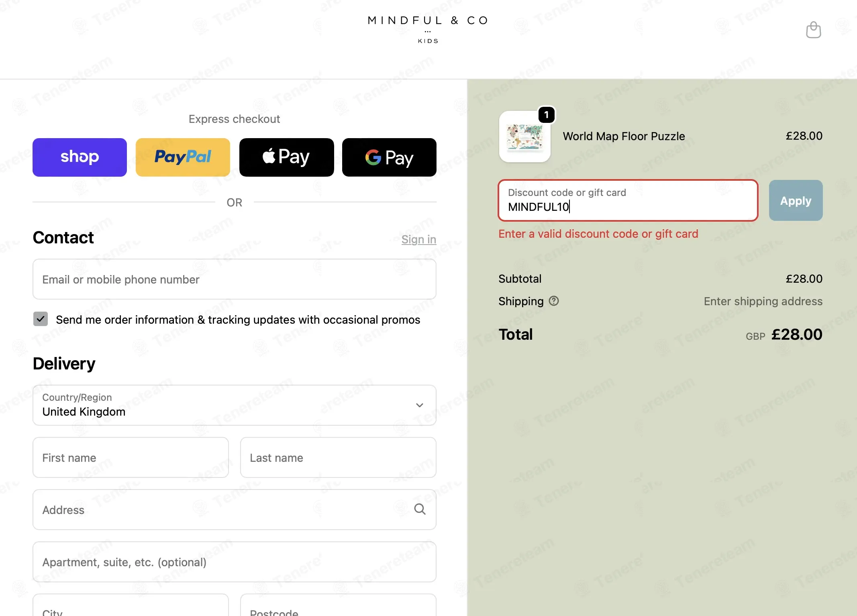Click the Postcode field
This screenshot has width=857, height=616.
tap(338, 605)
